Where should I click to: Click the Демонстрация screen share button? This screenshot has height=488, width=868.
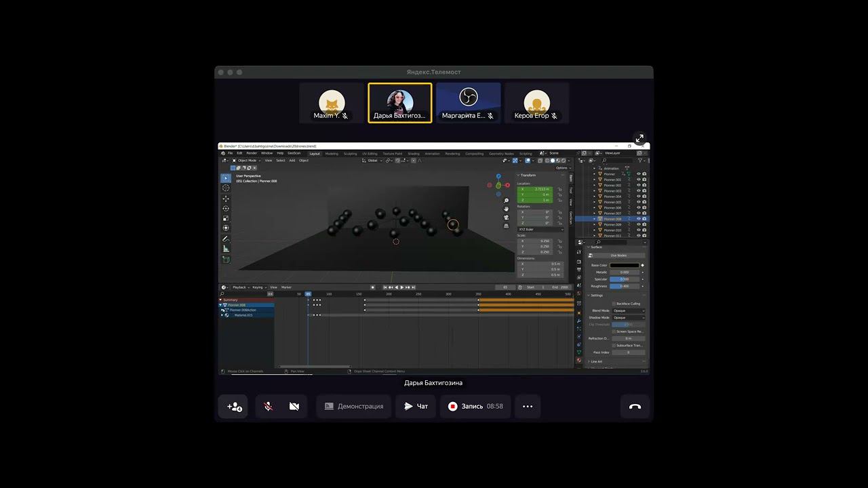pos(353,407)
